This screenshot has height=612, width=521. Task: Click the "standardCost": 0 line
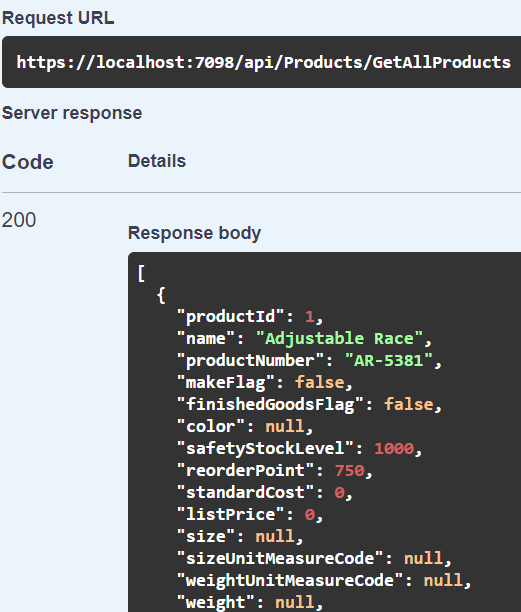265,493
